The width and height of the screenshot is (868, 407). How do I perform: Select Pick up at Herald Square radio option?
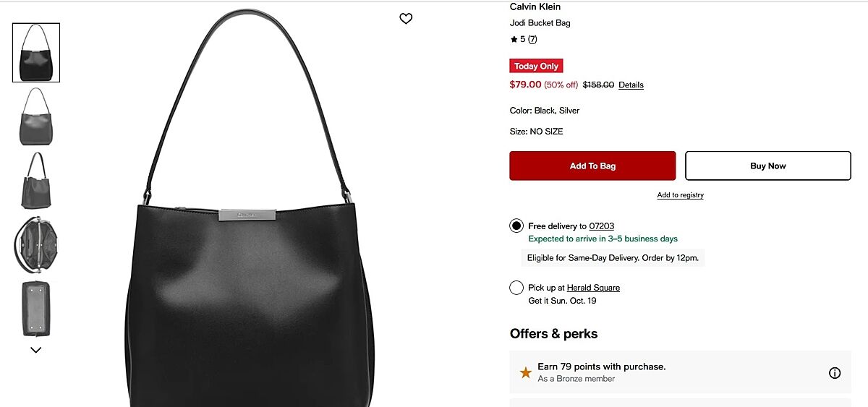tap(516, 288)
